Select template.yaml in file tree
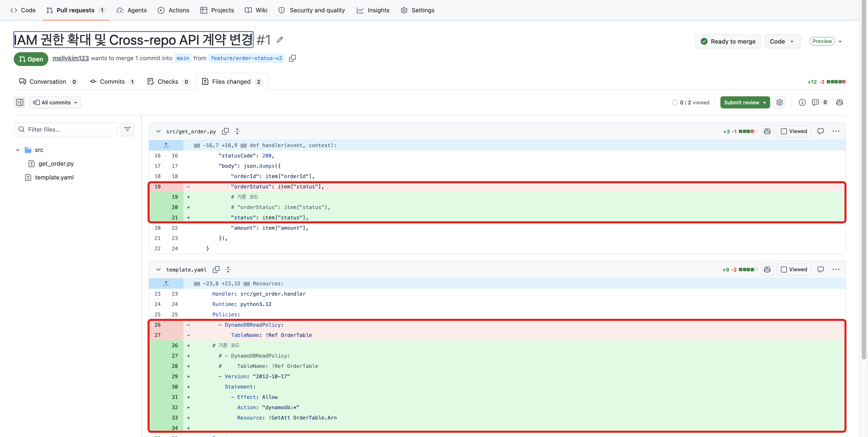Screen dimensions: 868x437 coord(54,177)
